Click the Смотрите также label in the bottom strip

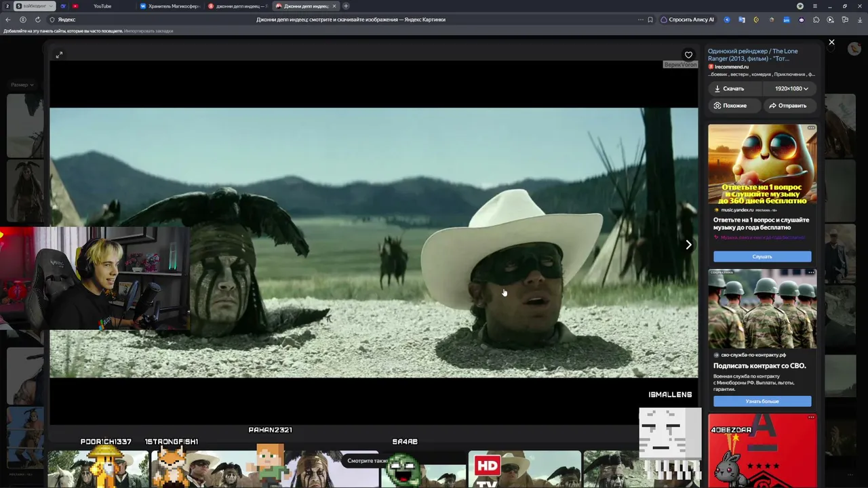coord(368,461)
